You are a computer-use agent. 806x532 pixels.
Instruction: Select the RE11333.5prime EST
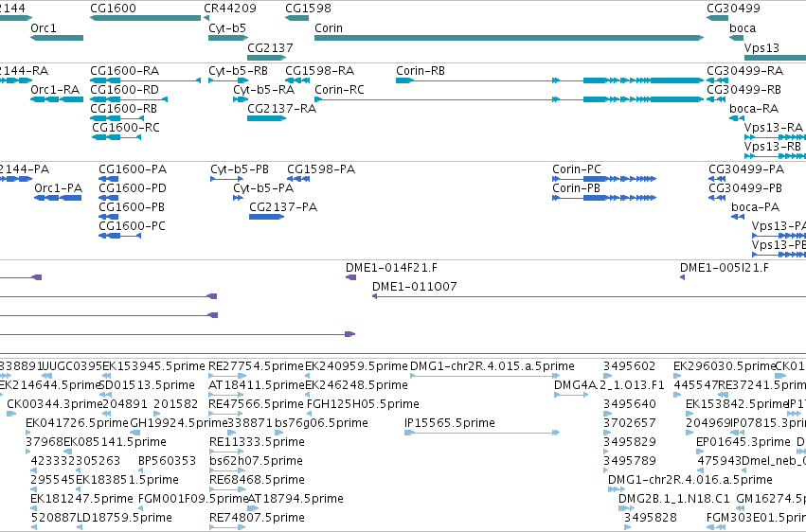coord(226,452)
